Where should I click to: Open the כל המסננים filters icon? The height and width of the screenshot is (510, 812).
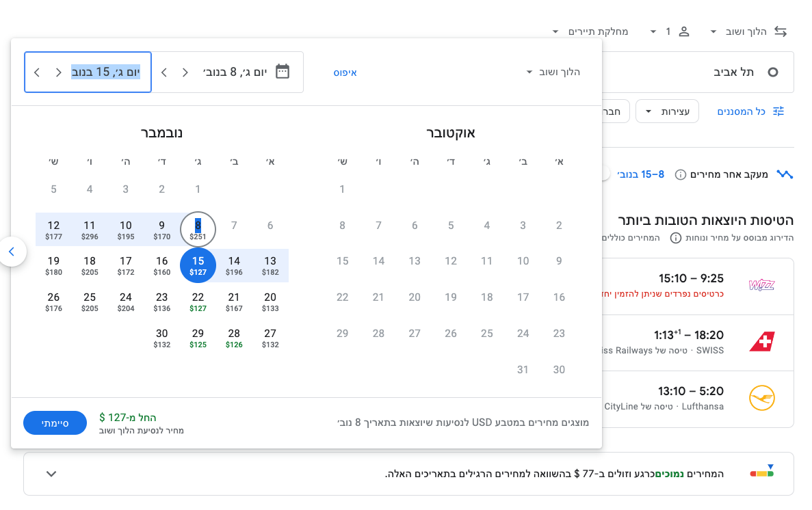click(778, 111)
